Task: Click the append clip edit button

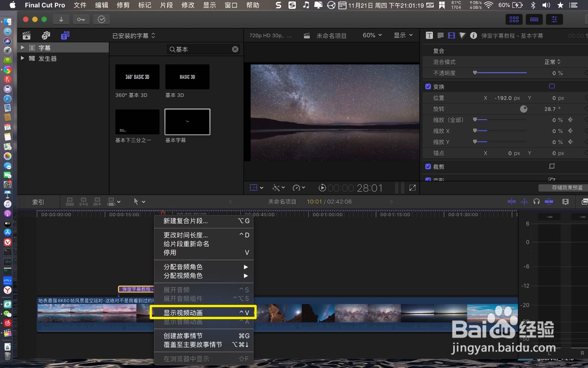Action: (97, 201)
